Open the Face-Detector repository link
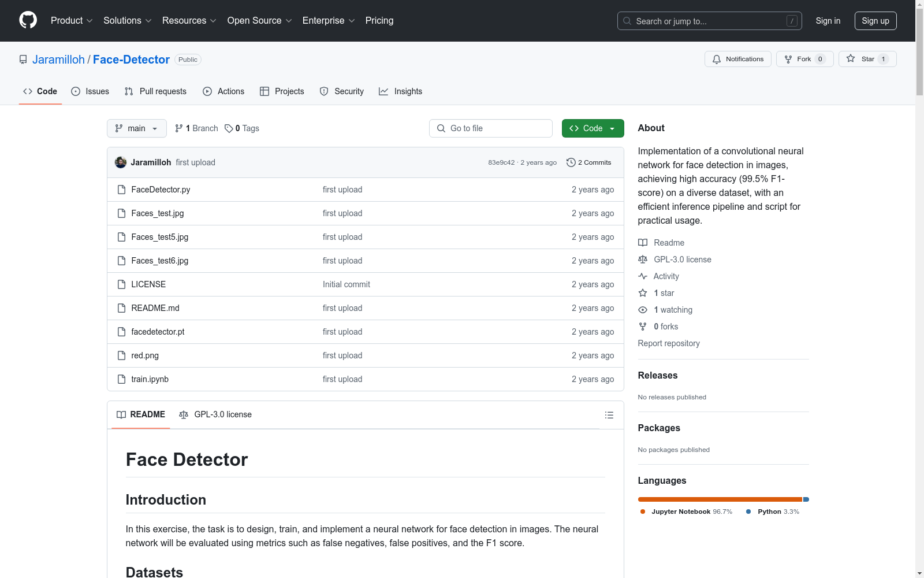Image resolution: width=924 pixels, height=578 pixels. tap(131, 60)
